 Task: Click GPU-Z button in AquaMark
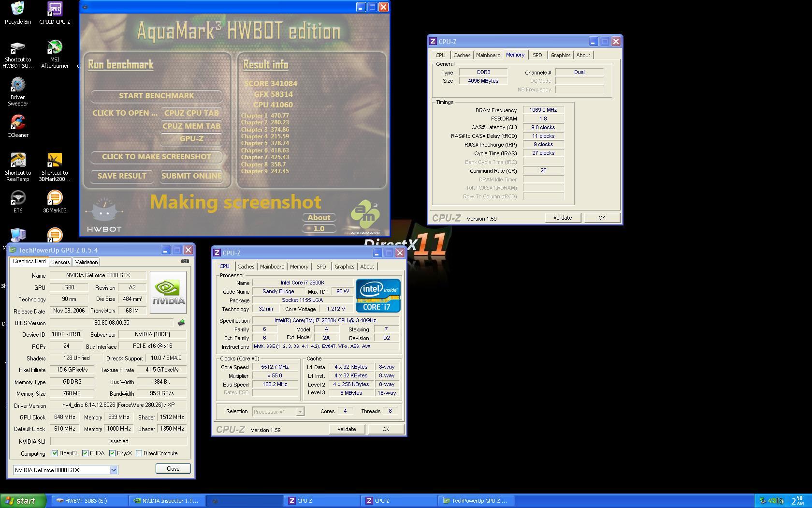(191, 139)
